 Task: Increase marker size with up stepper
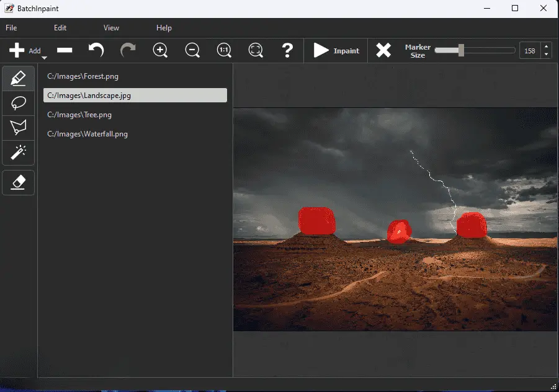pos(546,47)
